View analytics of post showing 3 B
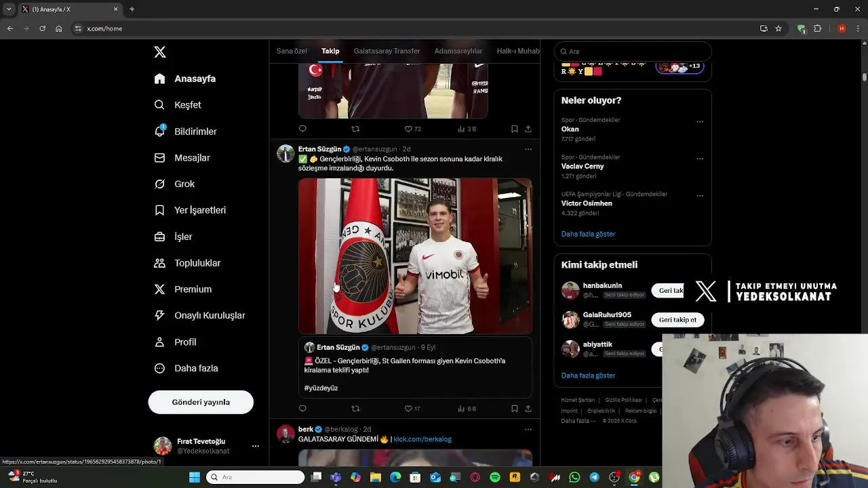The image size is (868, 488). pyautogui.click(x=467, y=129)
